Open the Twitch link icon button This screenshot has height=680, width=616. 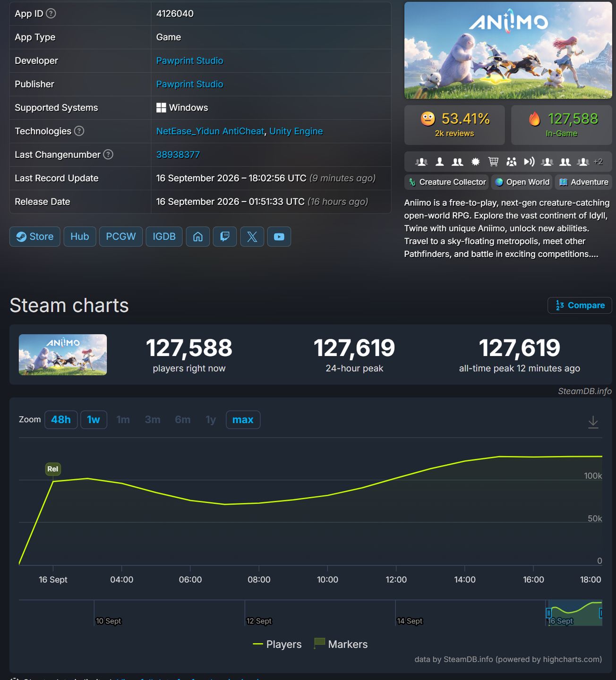coord(225,237)
